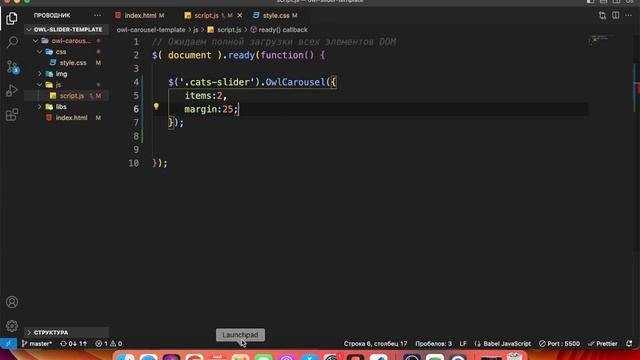
Task: Click the compare changes icon in editor toolbar
Action: click(602, 16)
